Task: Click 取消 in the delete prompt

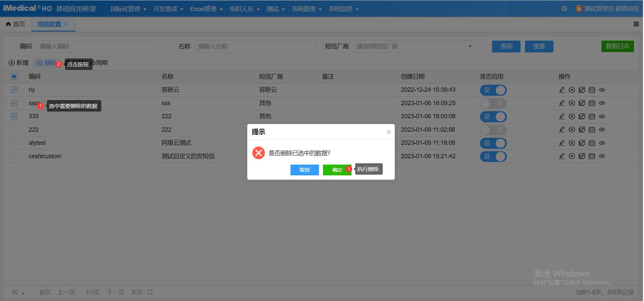Action: pyautogui.click(x=305, y=170)
